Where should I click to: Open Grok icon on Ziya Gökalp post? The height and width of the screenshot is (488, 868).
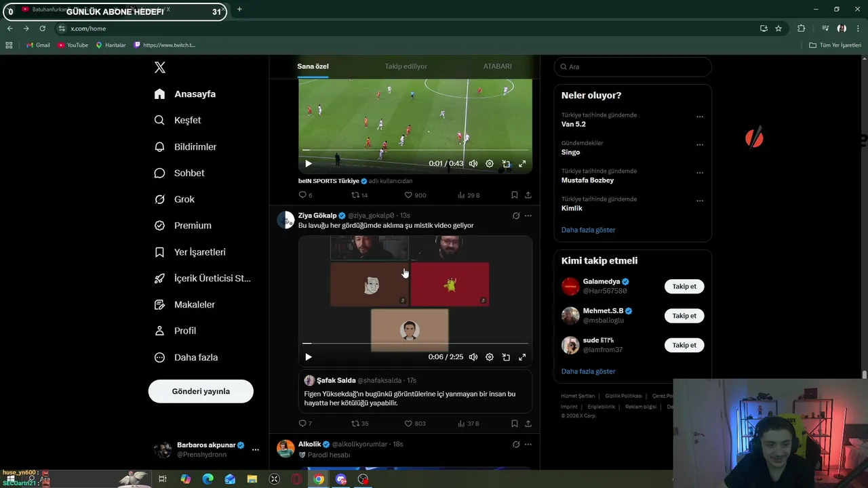pyautogui.click(x=516, y=216)
